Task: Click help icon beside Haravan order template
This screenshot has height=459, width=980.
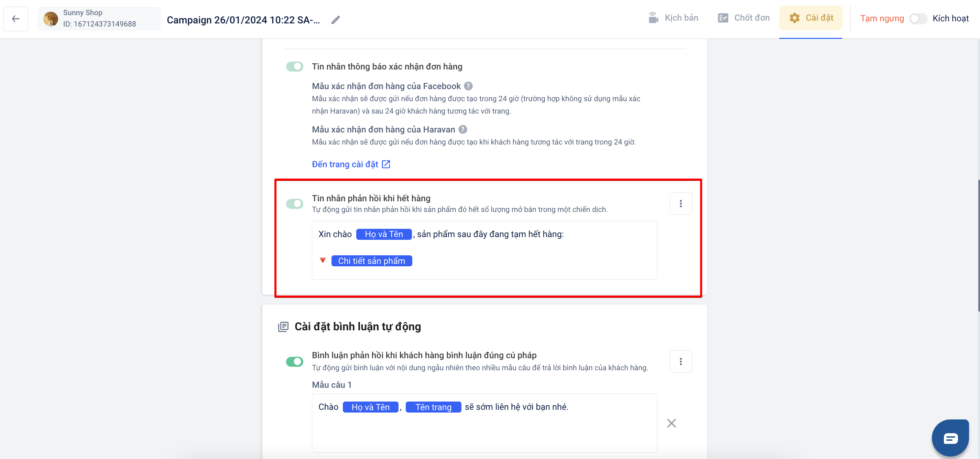Action: click(462, 129)
